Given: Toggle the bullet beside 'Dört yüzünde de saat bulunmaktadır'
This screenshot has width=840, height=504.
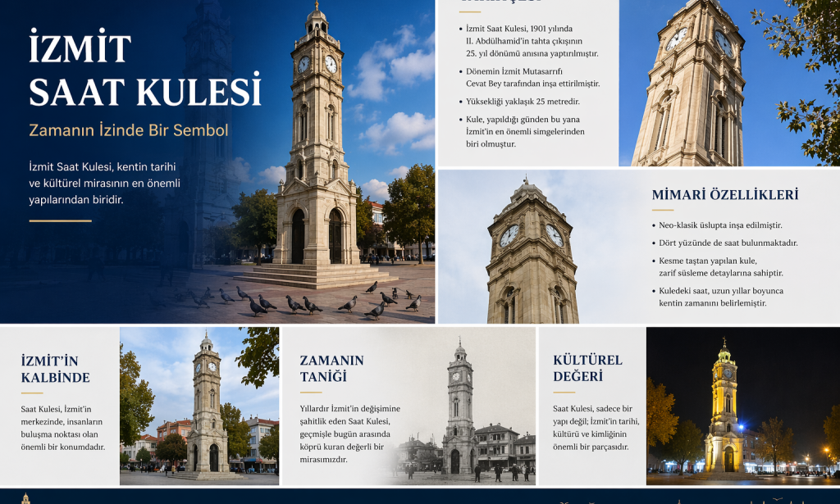Looking at the screenshot, I should pyautogui.click(x=651, y=243).
